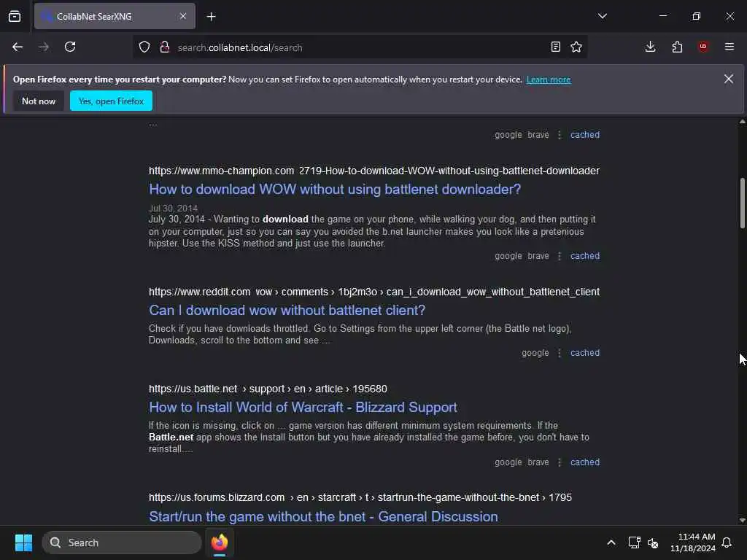747x560 pixels.
Task: Open a new tab with plus icon
Action: 211,17
